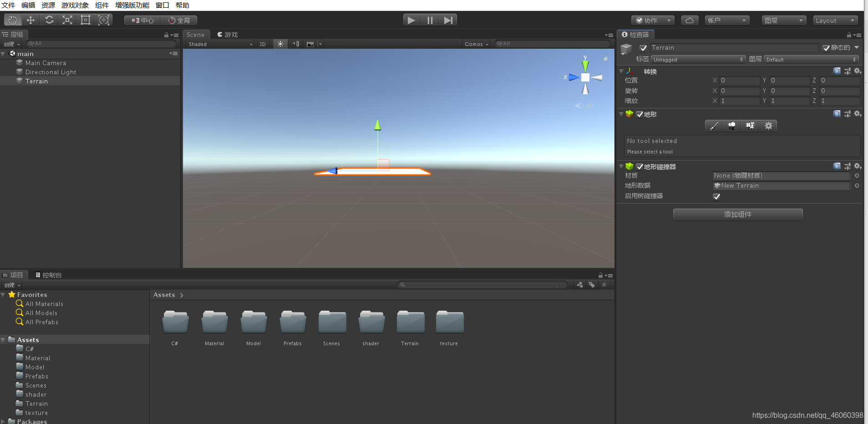This screenshot has width=868, height=424.
Task: Open the 图层 layers dropdown in toolbar
Action: pos(784,20)
